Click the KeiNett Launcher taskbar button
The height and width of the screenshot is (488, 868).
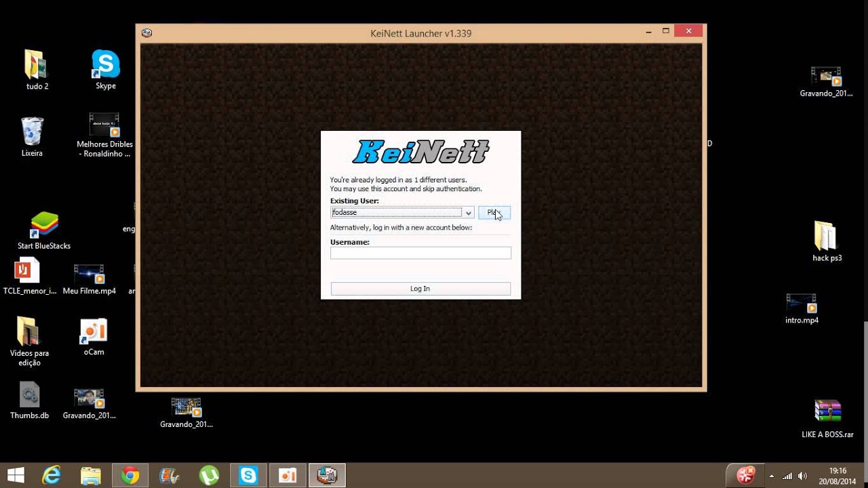(328, 476)
